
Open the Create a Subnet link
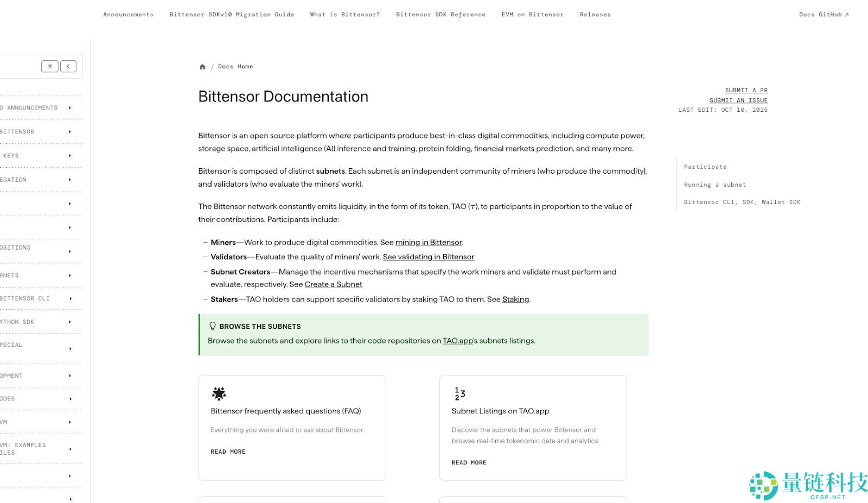tap(333, 284)
